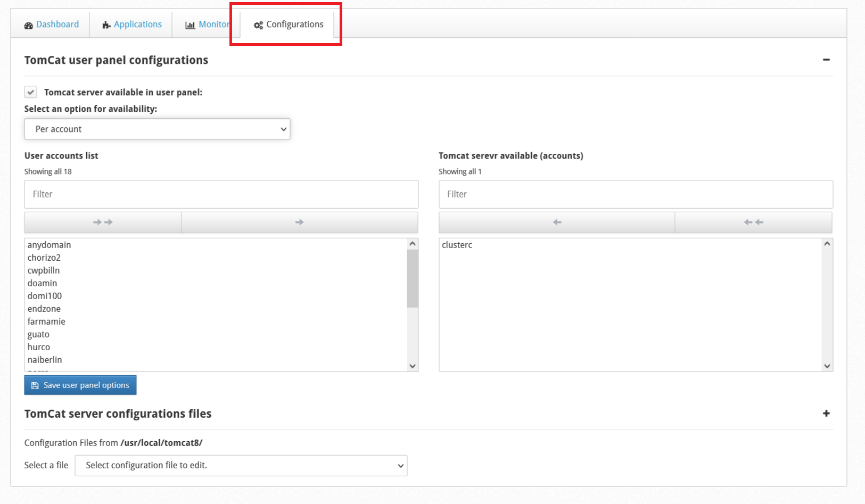Select domi100 account

[x=45, y=296]
